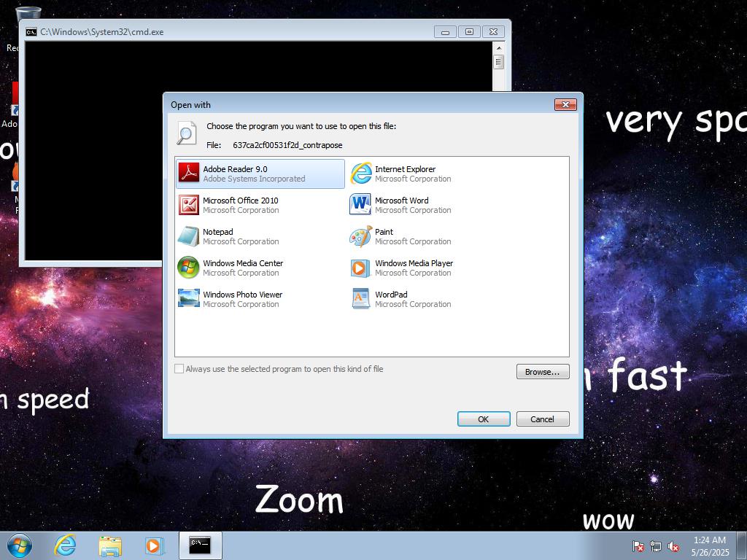Pick the Windows Media Center icon
Screen dimensions: 747x560
[x=189, y=268]
